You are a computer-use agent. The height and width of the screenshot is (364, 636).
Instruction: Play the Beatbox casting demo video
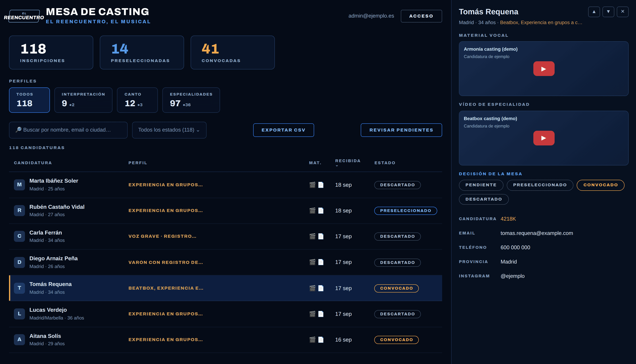pyautogui.click(x=544, y=138)
